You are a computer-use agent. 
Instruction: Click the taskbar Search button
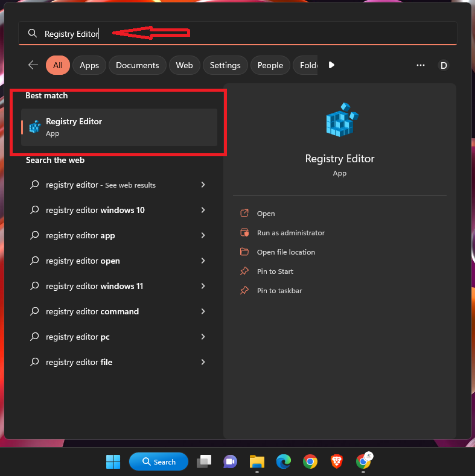pos(159,462)
